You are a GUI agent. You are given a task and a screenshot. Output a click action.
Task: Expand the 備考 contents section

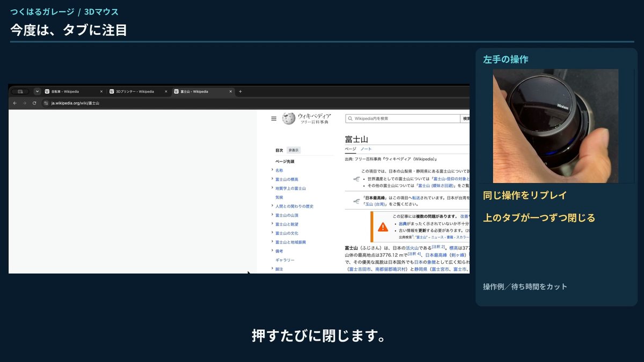pos(273,251)
